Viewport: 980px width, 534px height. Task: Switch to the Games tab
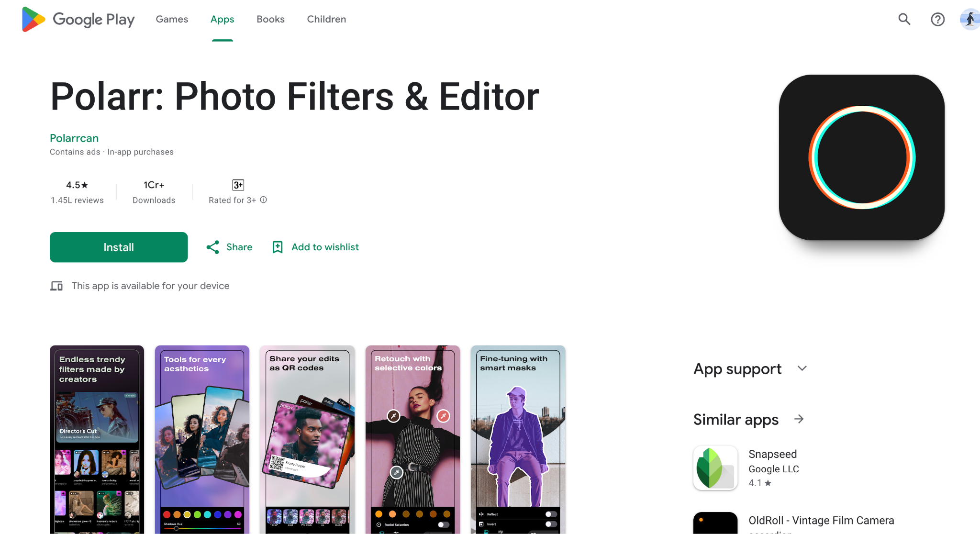[x=172, y=19]
